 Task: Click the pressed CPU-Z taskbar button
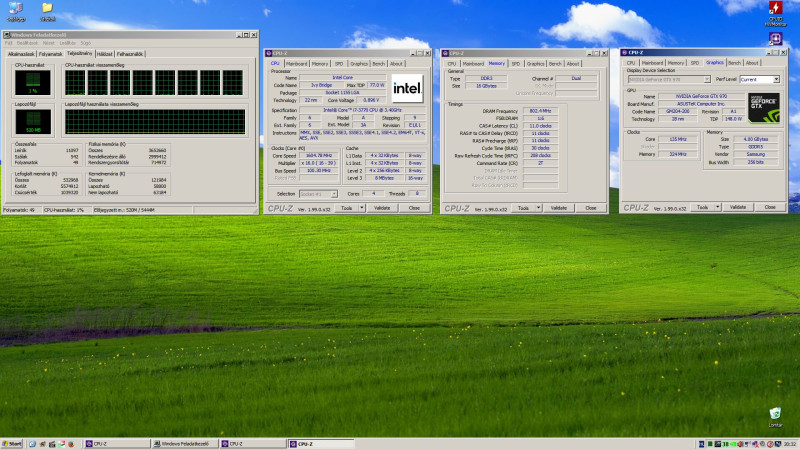(x=321, y=444)
